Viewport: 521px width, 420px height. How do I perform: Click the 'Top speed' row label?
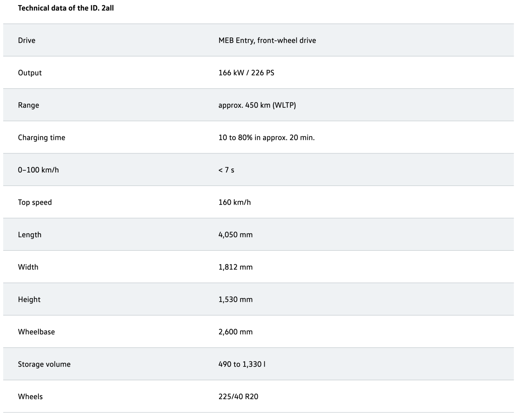coord(35,203)
